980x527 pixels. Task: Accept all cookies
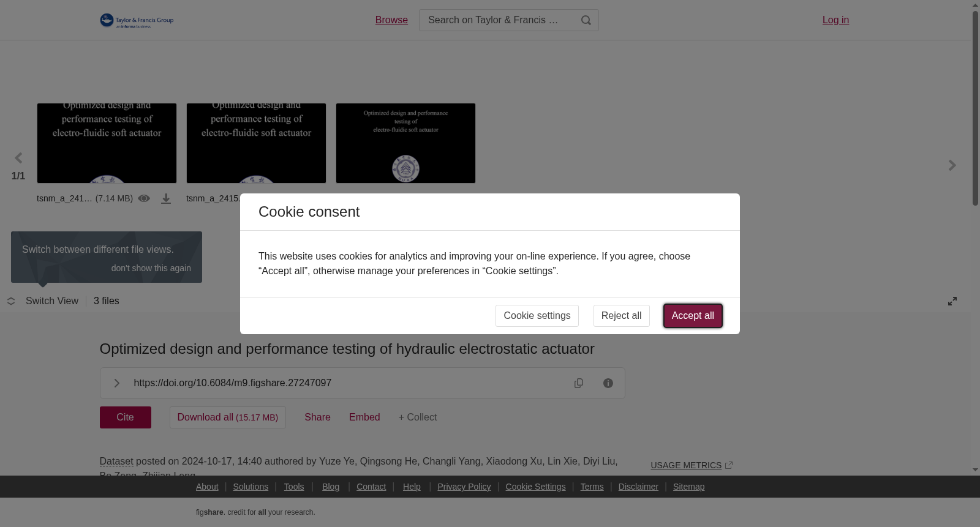click(x=693, y=316)
